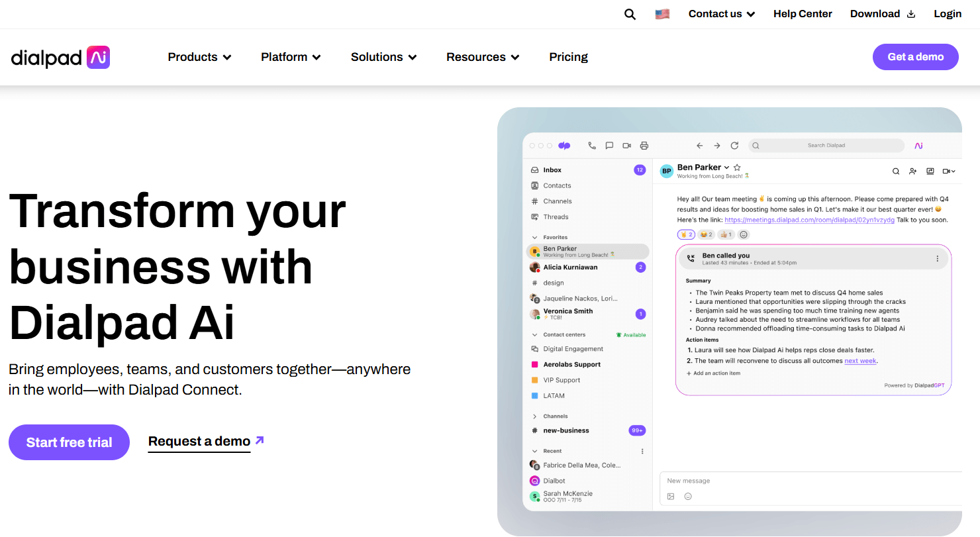Expand the Platform dropdown
Image resolution: width=980 pixels, height=537 pixels.
click(x=291, y=57)
